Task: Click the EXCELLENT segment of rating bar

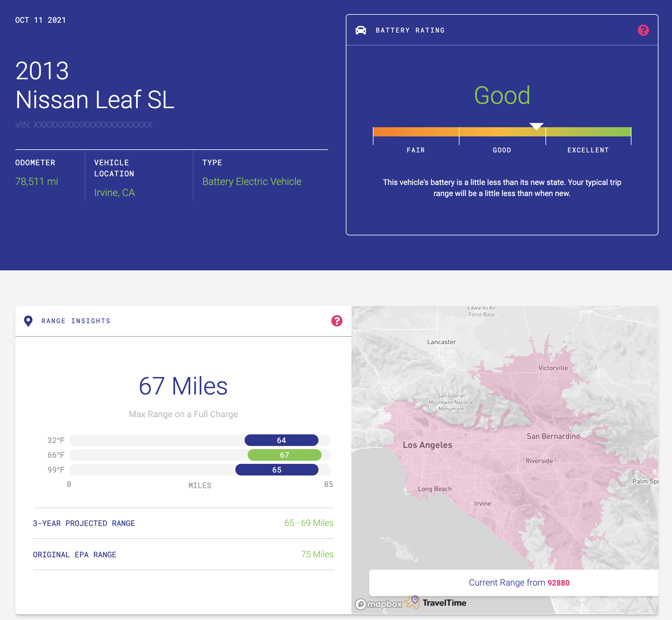Action: point(588,131)
